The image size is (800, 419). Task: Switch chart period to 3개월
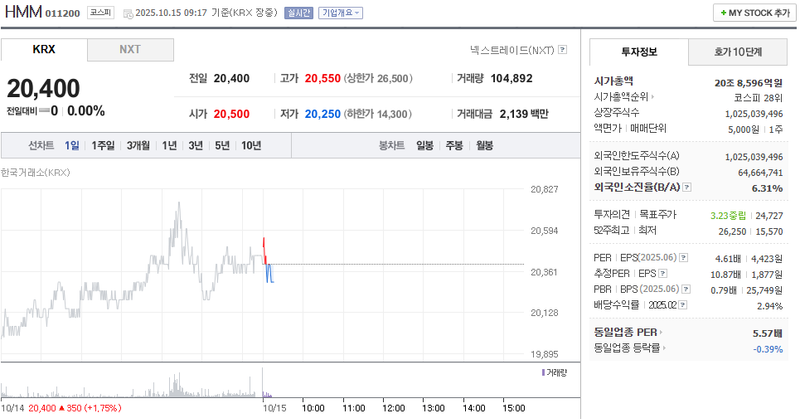[139, 146]
